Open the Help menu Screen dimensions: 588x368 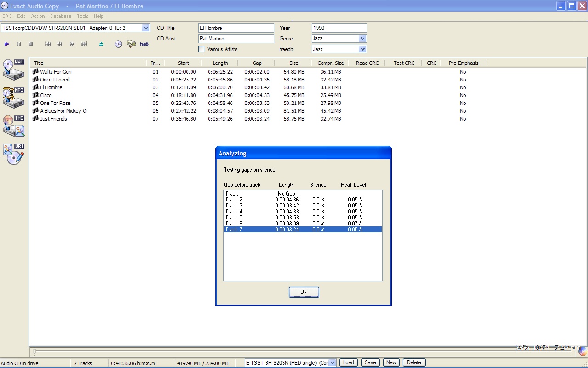[x=99, y=16]
